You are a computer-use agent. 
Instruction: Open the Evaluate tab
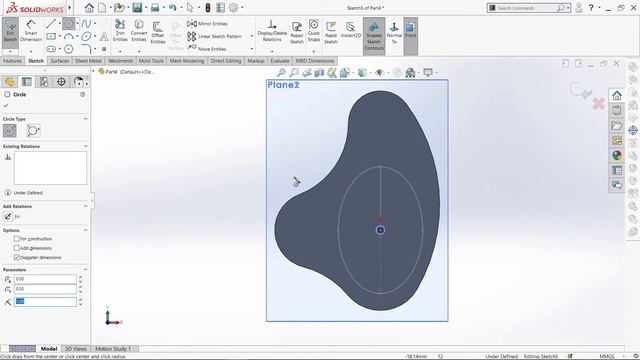click(x=280, y=61)
